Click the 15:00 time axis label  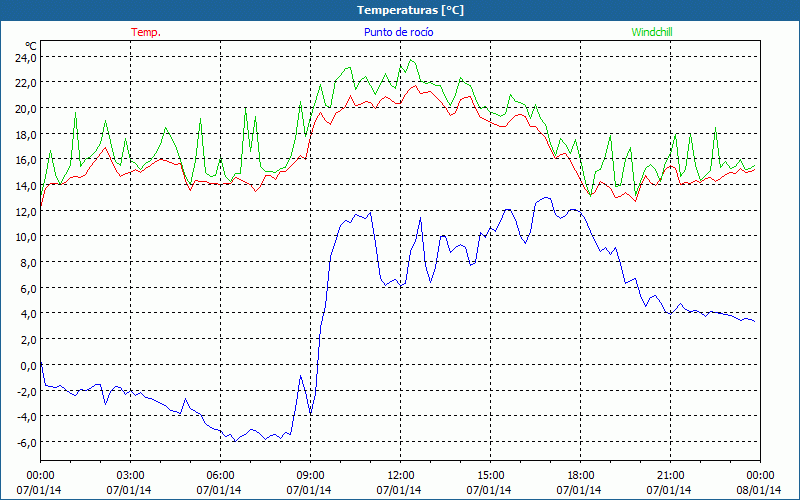coord(490,476)
